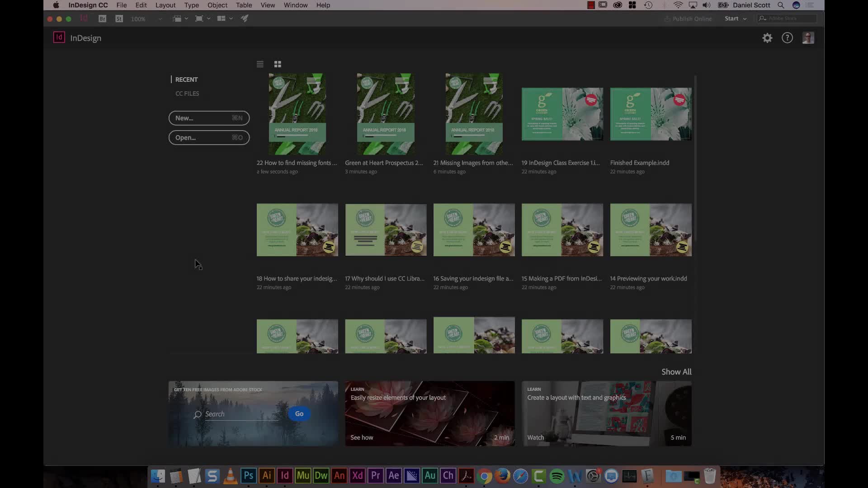Open the Window menu
The height and width of the screenshot is (488, 868).
[x=296, y=5]
